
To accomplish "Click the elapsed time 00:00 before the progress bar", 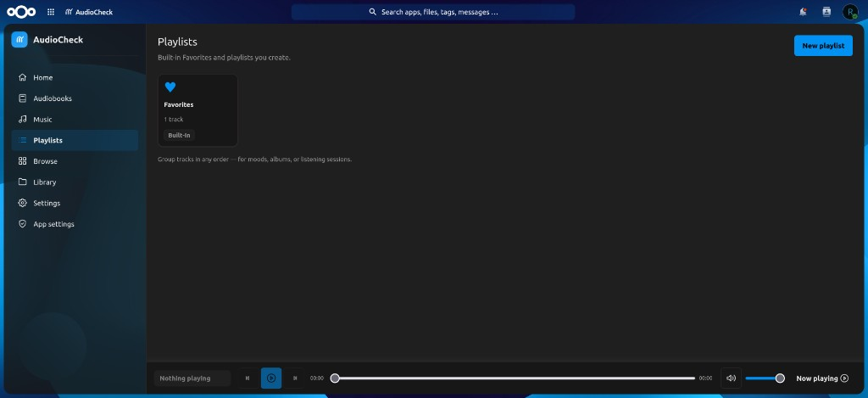I will (x=317, y=378).
